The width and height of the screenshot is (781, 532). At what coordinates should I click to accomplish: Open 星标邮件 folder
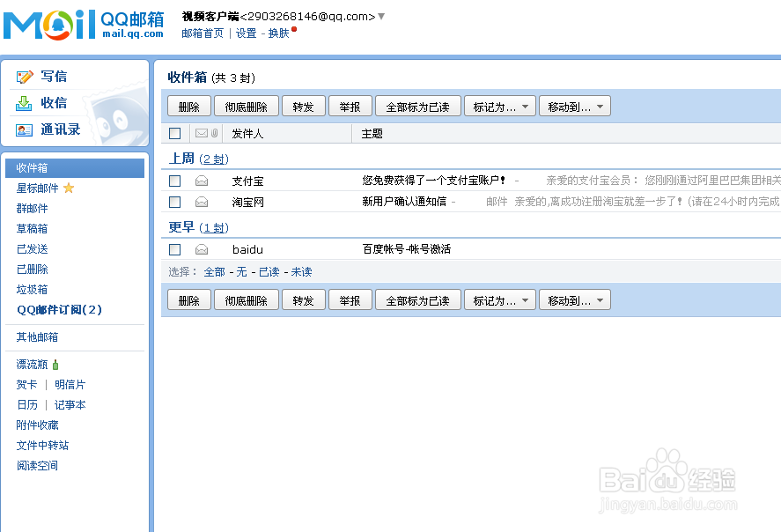(37, 188)
